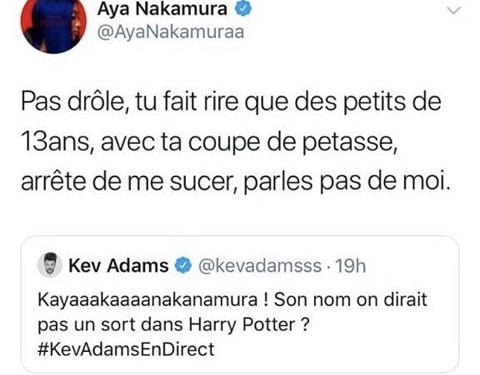
Task: Click Kev Adams' small avatar
Action: click(x=50, y=265)
